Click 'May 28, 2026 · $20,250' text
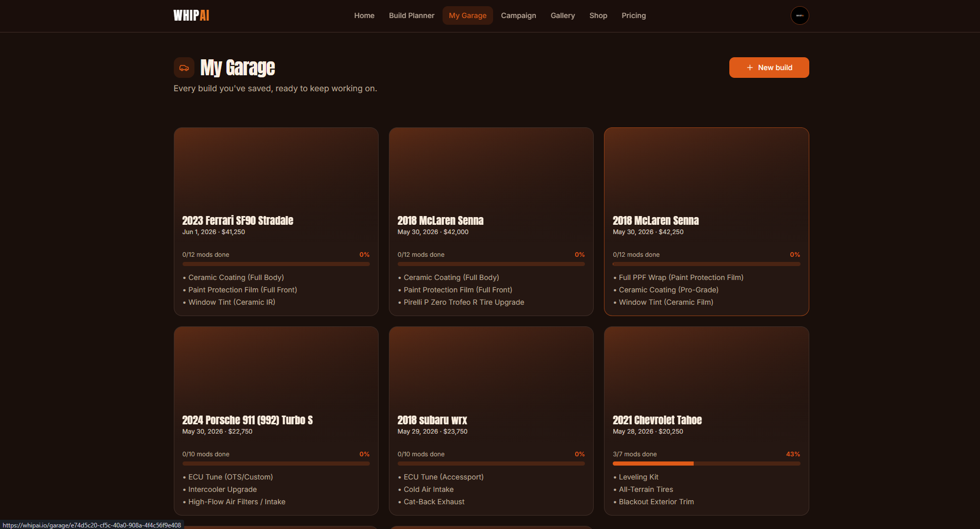 coord(648,432)
